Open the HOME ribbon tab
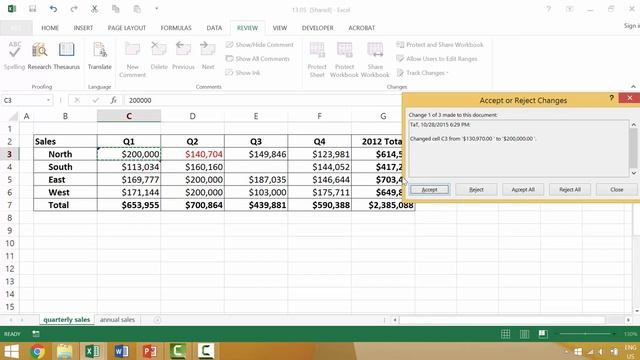 50,28
